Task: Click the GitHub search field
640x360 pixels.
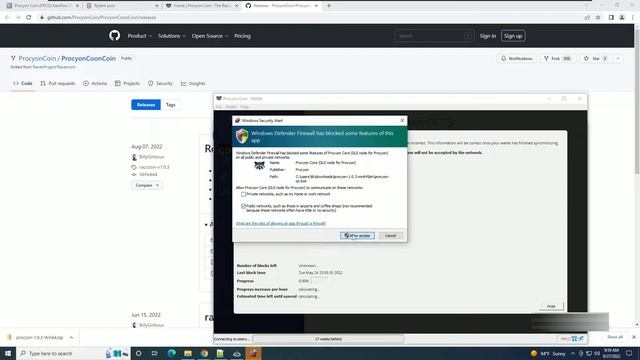Action: [x=434, y=36]
